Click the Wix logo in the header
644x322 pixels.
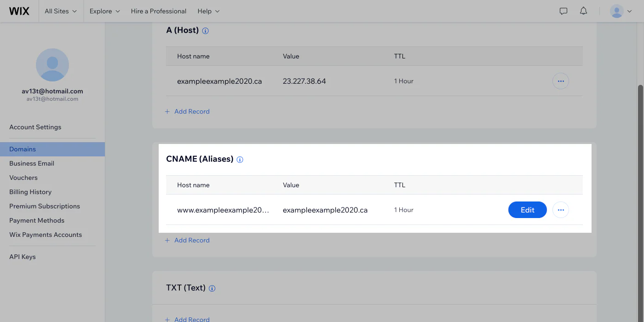(19, 11)
